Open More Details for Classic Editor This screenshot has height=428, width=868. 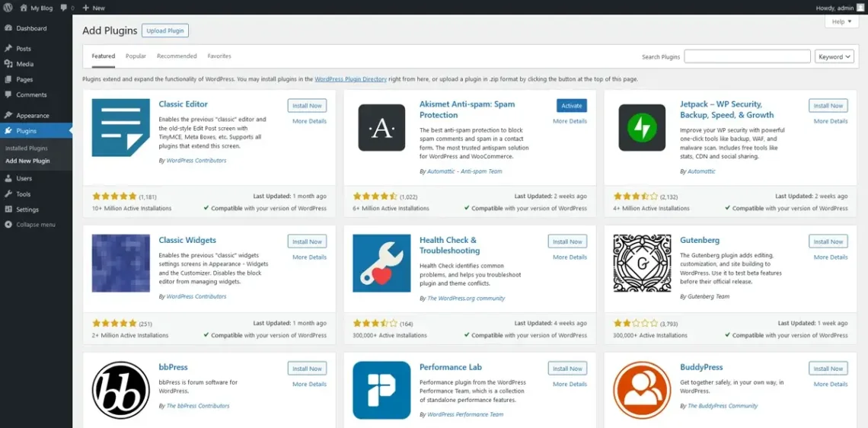coord(309,121)
